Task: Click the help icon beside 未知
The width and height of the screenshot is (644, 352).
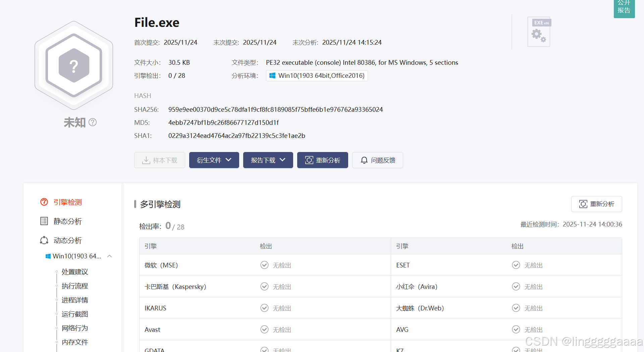Action: click(x=93, y=122)
